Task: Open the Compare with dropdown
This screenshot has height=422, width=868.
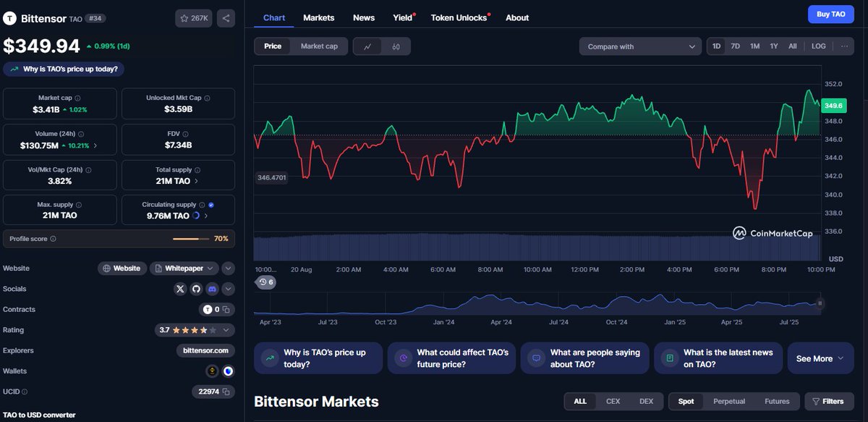Action: point(640,46)
